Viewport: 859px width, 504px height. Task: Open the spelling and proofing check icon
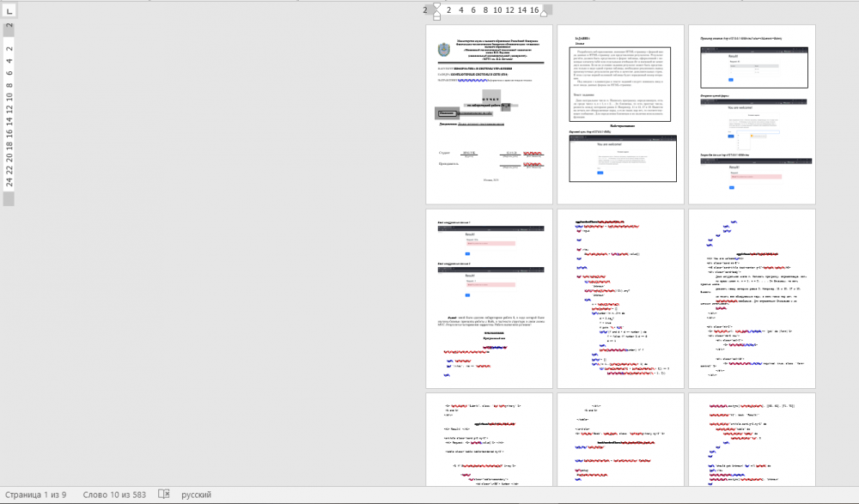click(x=164, y=495)
